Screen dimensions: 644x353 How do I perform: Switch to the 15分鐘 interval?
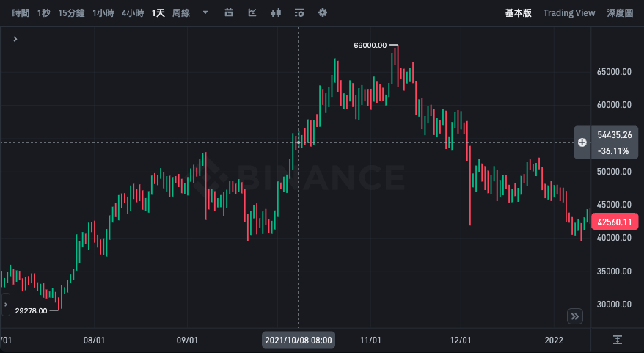[71, 13]
